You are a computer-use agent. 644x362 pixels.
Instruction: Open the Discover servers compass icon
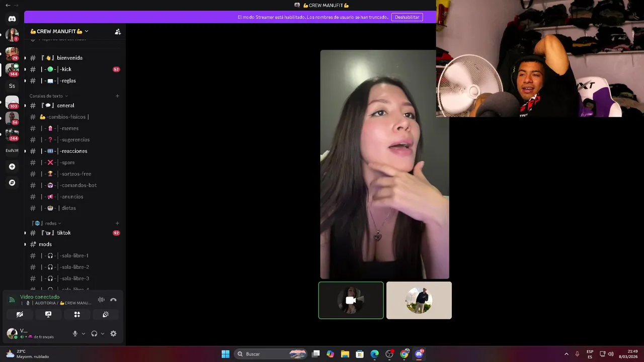pyautogui.click(x=12, y=183)
